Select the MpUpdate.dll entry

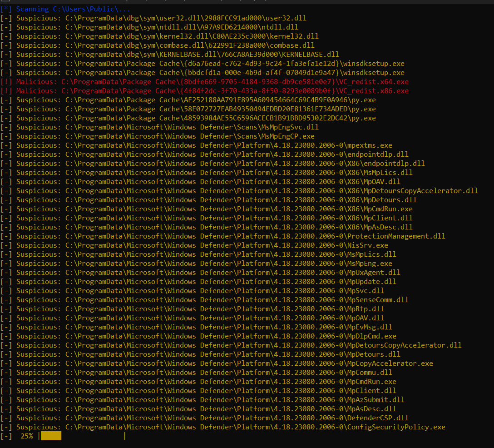198,282
